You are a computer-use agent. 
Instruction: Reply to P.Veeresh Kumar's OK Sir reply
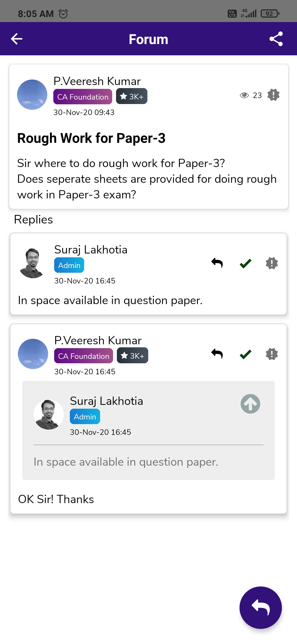tap(217, 354)
